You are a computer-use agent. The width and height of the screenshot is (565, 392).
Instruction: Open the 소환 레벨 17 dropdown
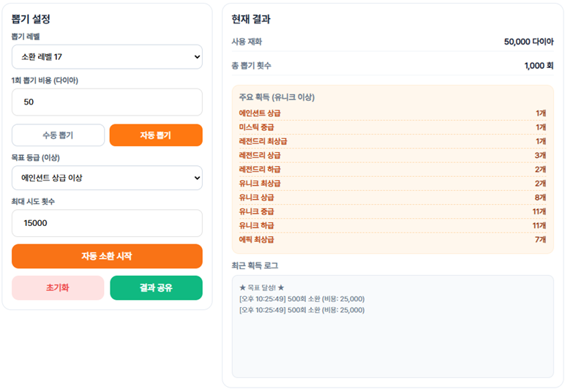pyautogui.click(x=107, y=56)
